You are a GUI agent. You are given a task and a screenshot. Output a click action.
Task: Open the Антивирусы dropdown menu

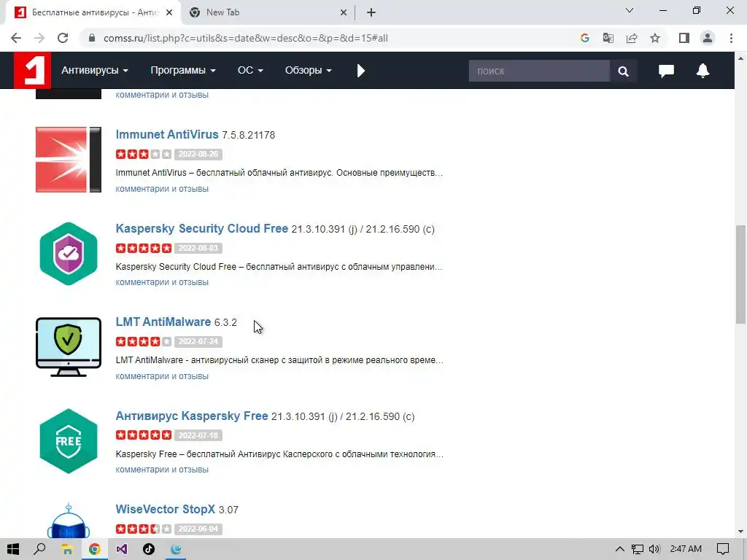pyautogui.click(x=94, y=71)
